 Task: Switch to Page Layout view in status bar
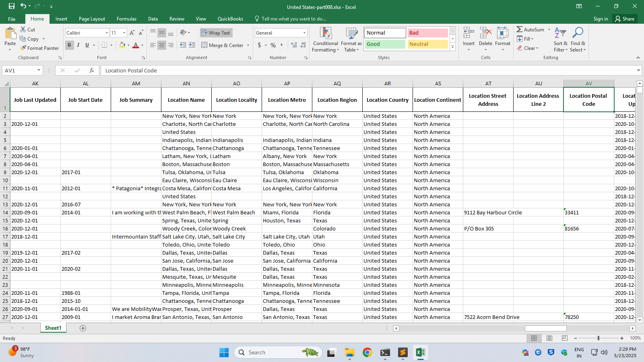click(549, 338)
